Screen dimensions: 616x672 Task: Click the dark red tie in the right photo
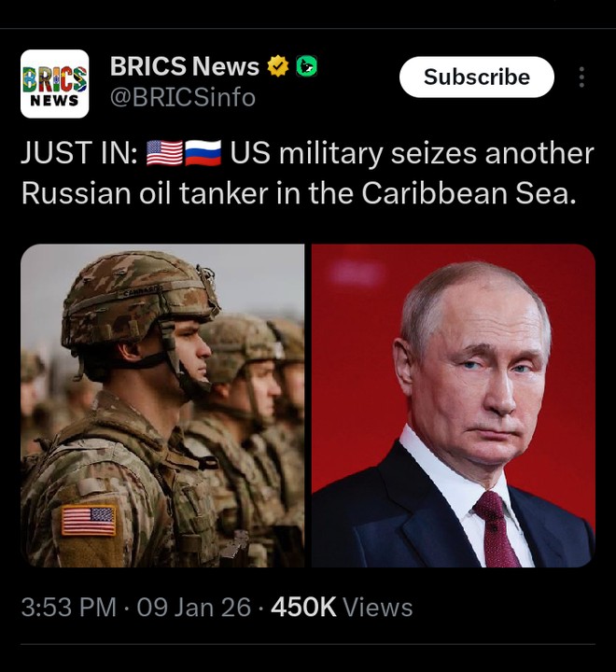tap(497, 528)
